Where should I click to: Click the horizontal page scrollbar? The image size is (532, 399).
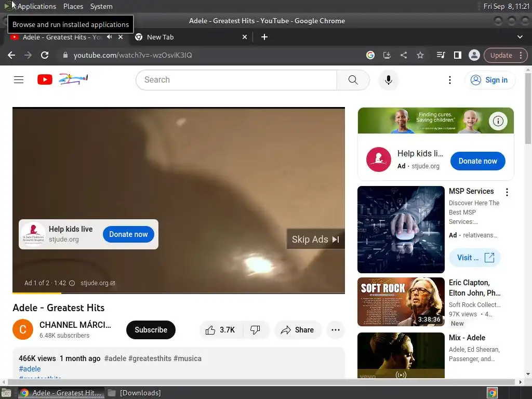coord(261,382)
